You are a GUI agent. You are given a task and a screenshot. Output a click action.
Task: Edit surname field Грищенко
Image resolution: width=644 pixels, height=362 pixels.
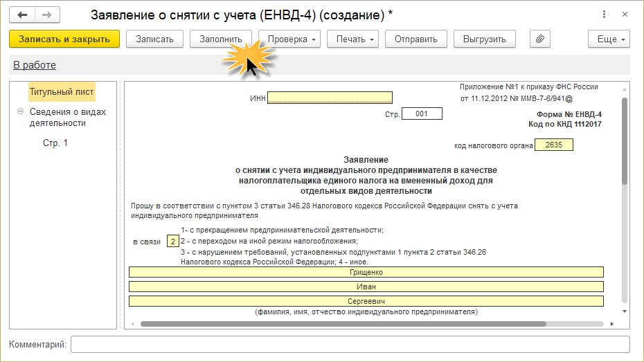[366, 272]
